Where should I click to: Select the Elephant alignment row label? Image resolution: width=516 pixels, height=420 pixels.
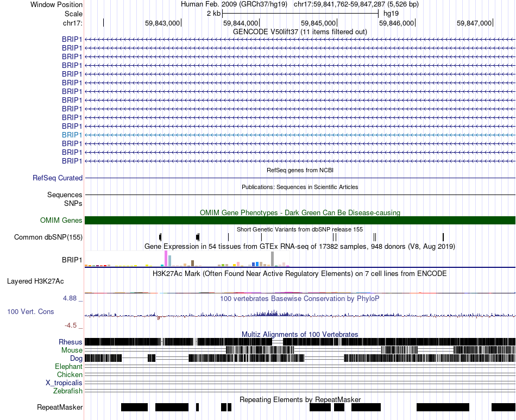tap(68, 367)
